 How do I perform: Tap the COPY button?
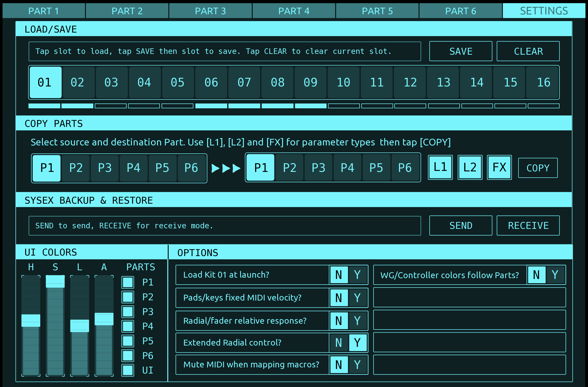pos(538,168)
